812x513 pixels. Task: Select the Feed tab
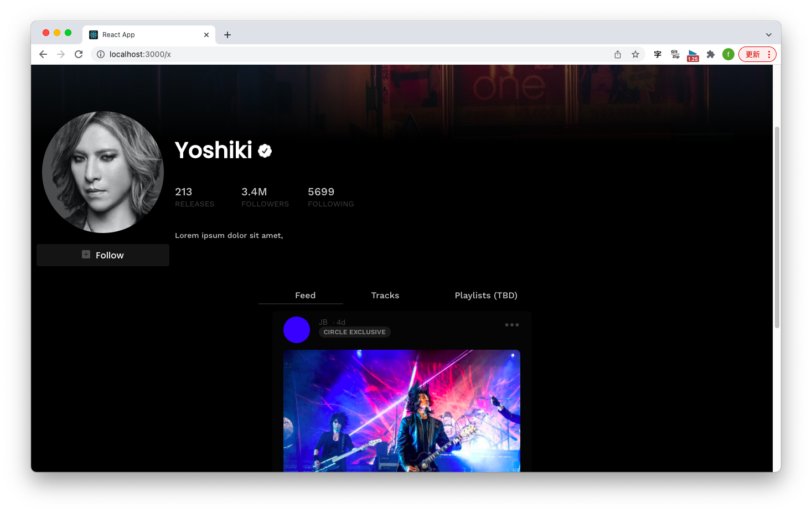(305, 296)
